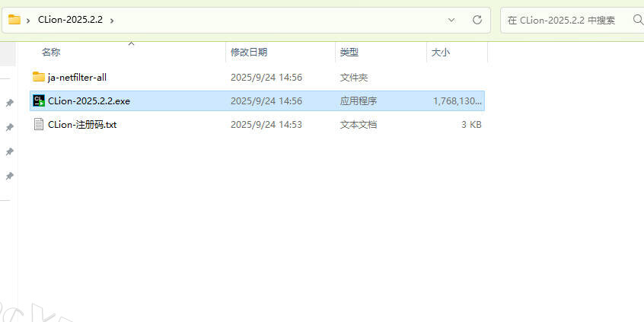Sort by the 大小 column header
Screen dimensions: 644x322
click(x=441, y=53)
